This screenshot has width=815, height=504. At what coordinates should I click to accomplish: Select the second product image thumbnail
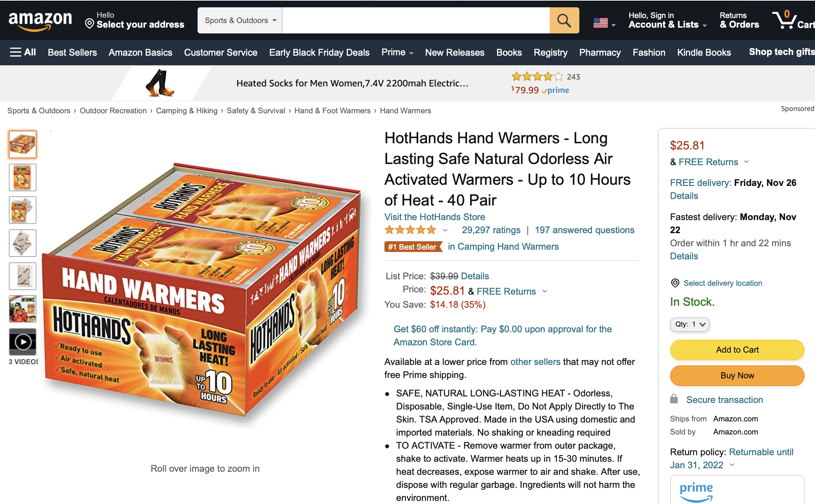pos(23,177)
